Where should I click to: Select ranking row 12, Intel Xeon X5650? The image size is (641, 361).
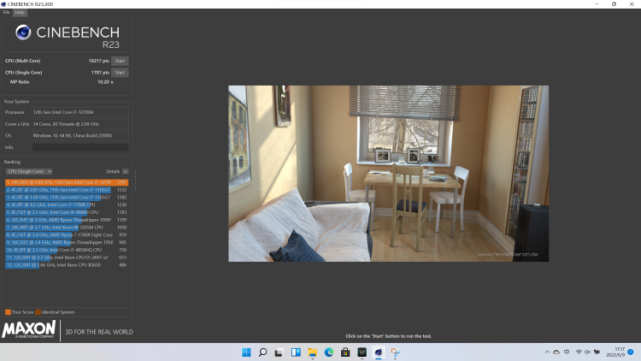coord(67,265)
